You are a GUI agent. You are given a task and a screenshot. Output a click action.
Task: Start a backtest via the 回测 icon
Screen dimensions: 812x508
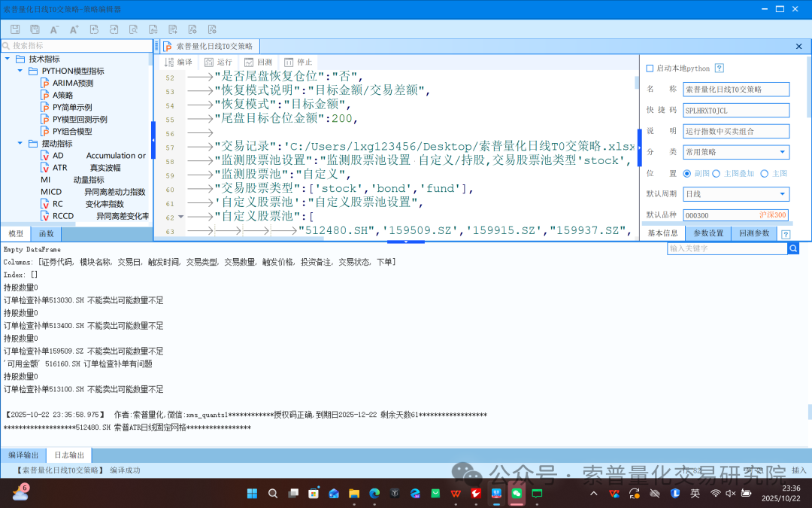pyautogui.click(x=249, y=62)
